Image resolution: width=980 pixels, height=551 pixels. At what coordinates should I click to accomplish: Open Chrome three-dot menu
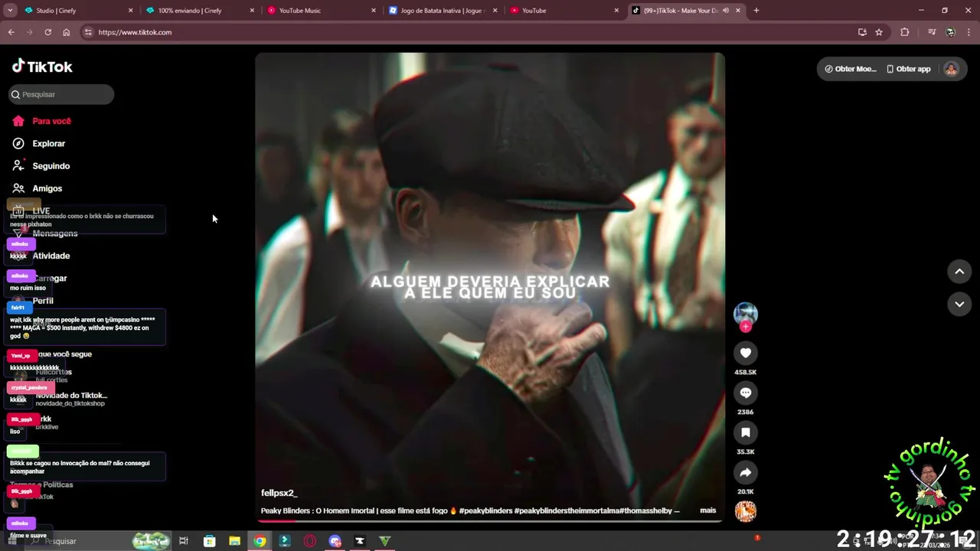969,32
